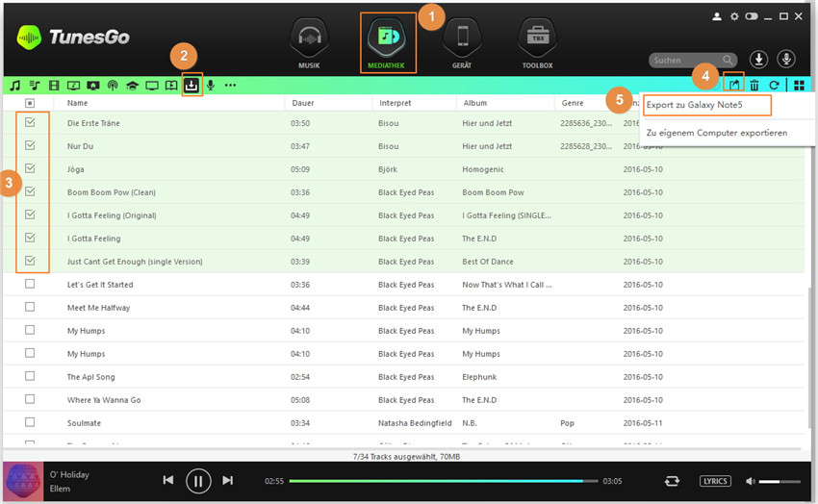
Task: Open the Gerät tab
Action: click(x=462, y=44)
